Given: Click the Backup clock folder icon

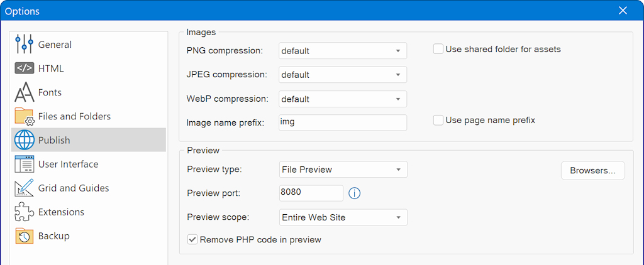Looking at the screenshot, I should [x=24, y=236].
